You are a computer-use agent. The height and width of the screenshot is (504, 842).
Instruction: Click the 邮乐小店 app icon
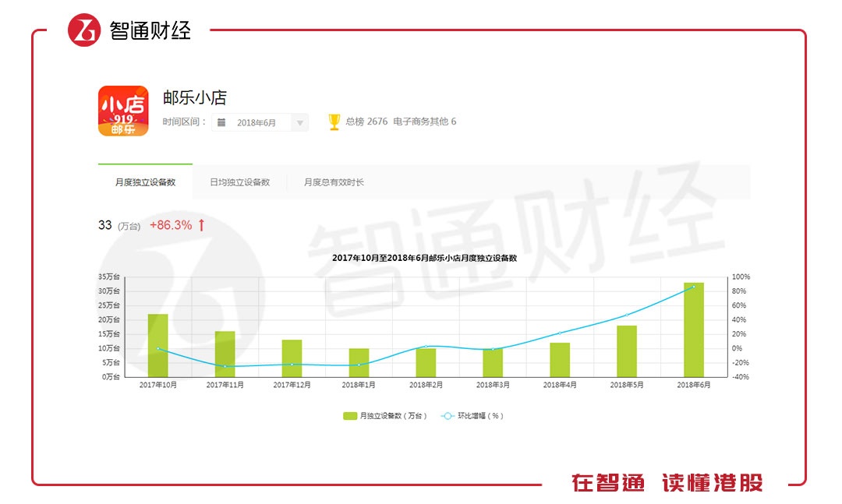tap(123, 111)
